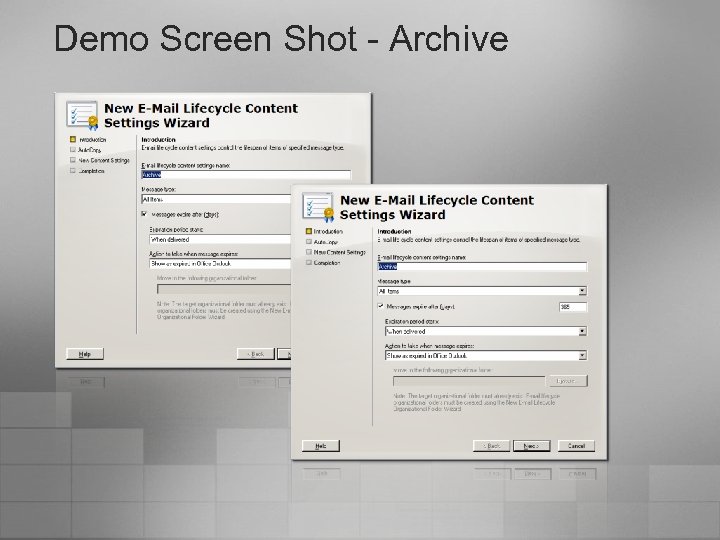Click the expire days value field in front wizard
Screen dimensions: 720x540
tap(573, 307)
